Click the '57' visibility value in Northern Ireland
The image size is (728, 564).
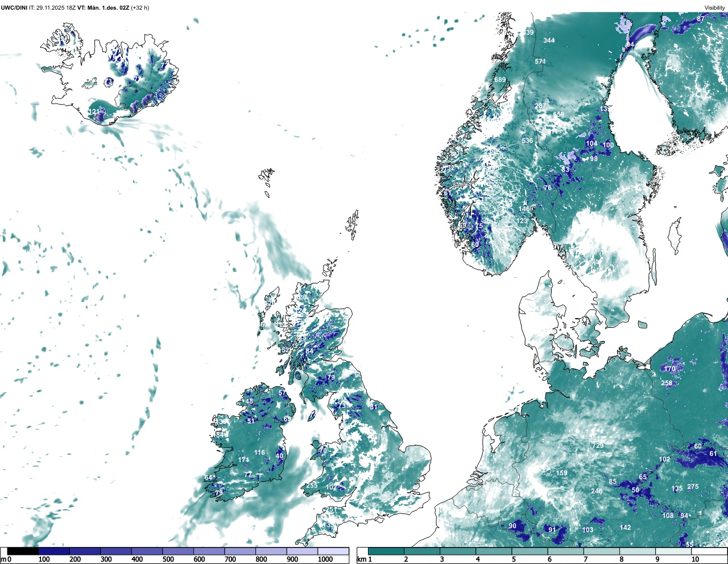[282, 393]
